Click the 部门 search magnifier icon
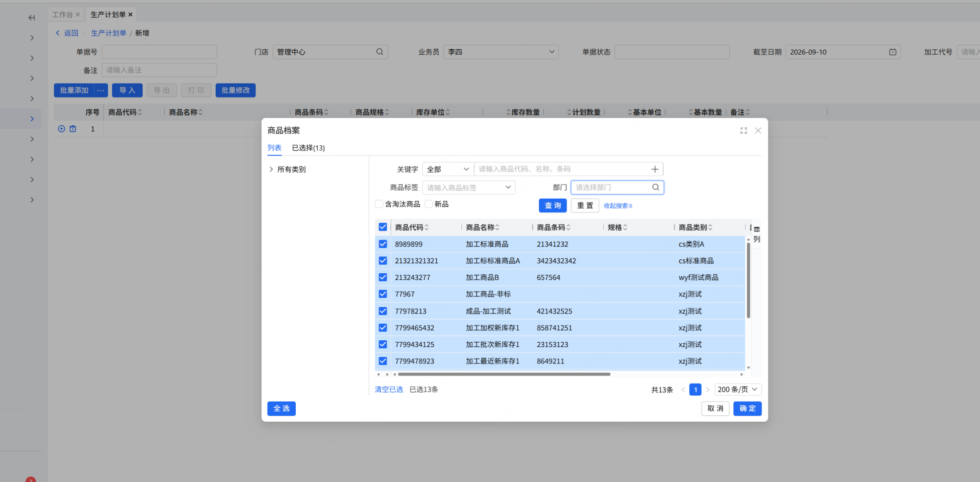The image size is (980, 482). tap(656, 187)
